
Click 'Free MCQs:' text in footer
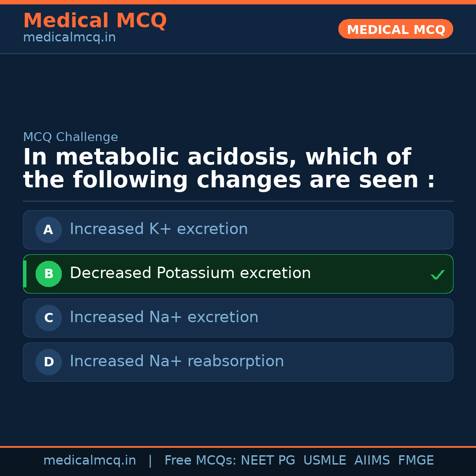tap(201, 461)
